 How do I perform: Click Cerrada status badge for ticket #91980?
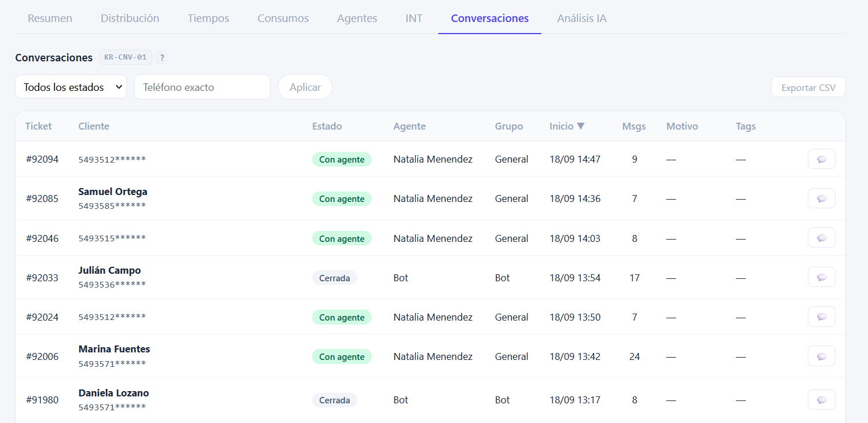pyautogui.click(x=335, y=400)
